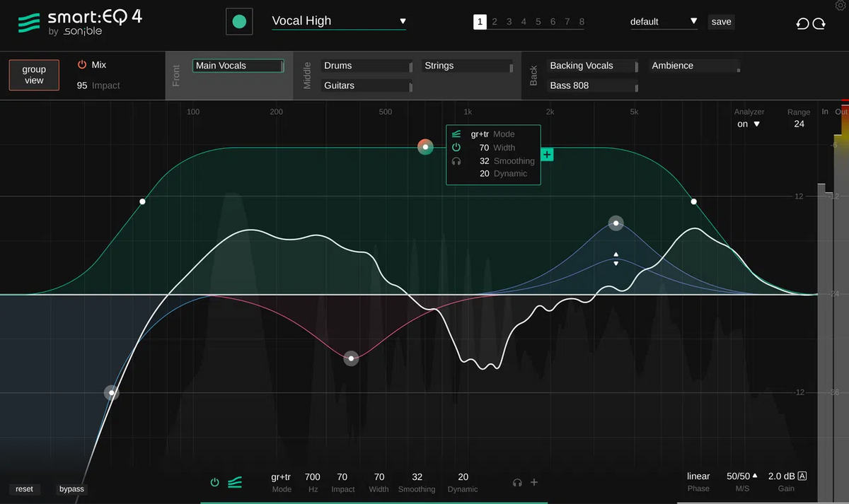Toggle the Width power button in the popup

tap(457, 147)
